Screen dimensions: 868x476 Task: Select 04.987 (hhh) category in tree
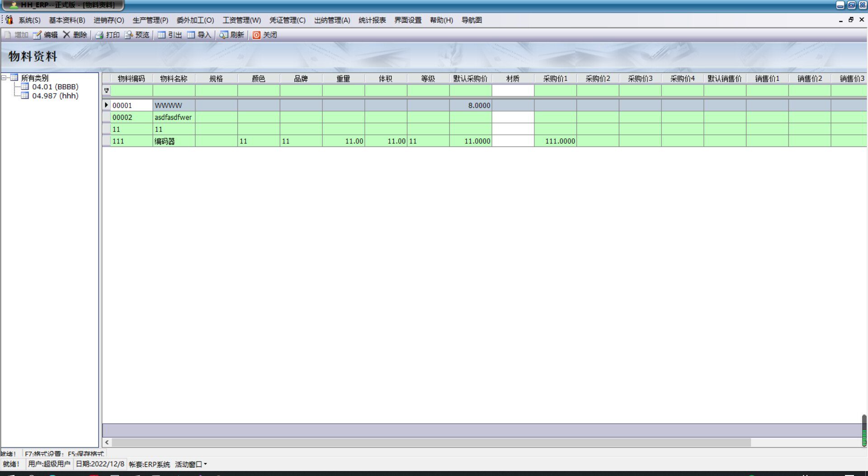[55, 96]
